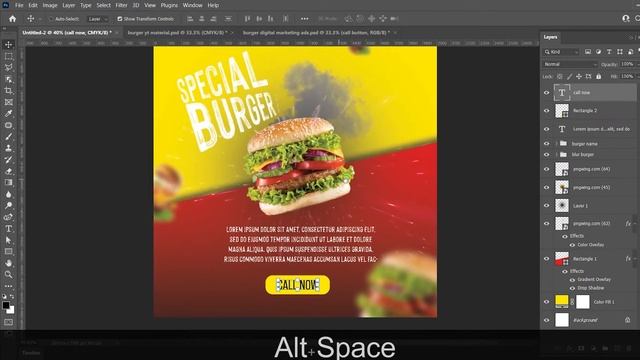
Task: Select the Move tool in the toolbox
Action: pos(9,44)
